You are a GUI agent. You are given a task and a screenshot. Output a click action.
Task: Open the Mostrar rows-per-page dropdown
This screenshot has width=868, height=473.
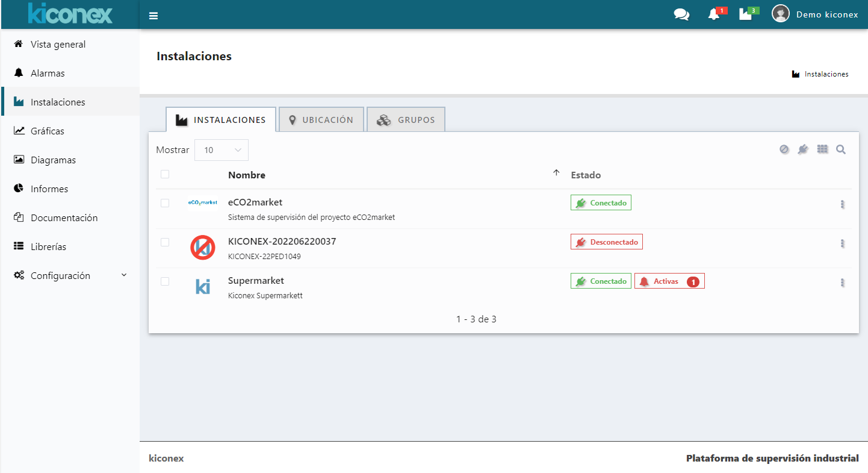click(x=222, y=150)
